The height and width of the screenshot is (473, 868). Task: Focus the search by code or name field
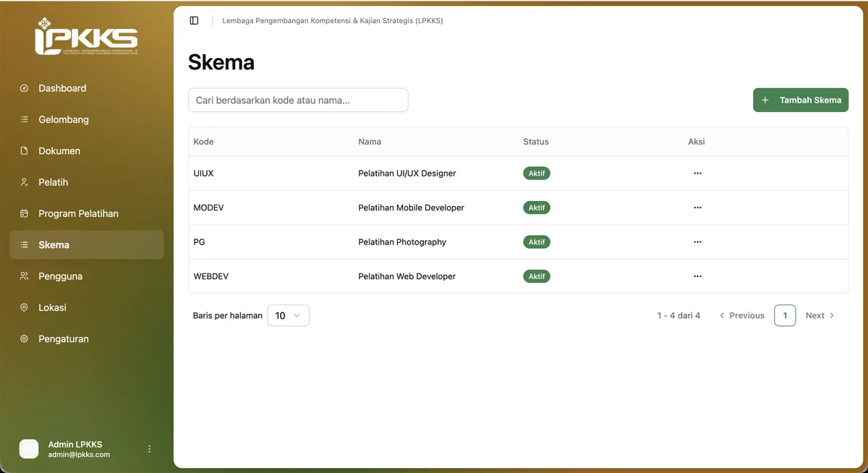coord(298,101)
